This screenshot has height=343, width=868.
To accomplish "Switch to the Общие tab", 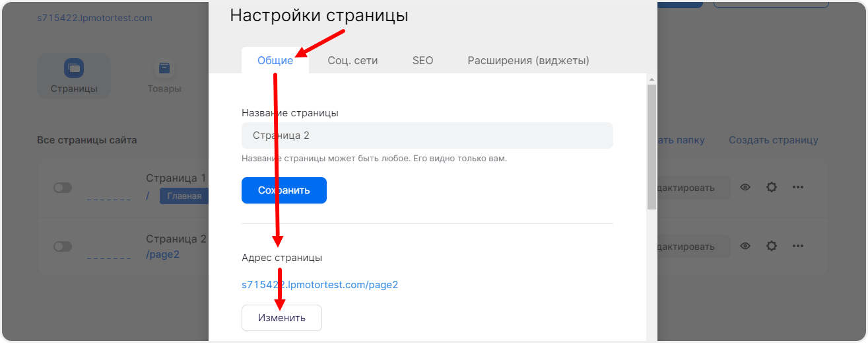I will coord(275,61).
